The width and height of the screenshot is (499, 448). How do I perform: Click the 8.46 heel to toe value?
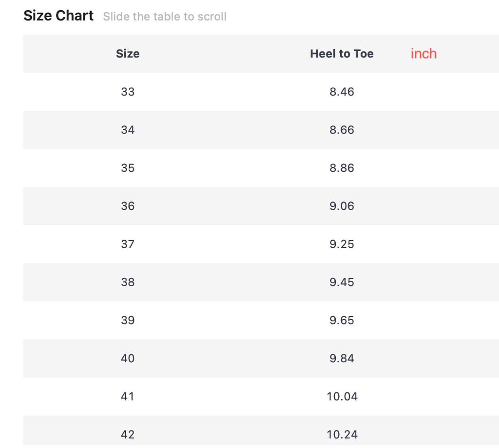pos(342,92)
